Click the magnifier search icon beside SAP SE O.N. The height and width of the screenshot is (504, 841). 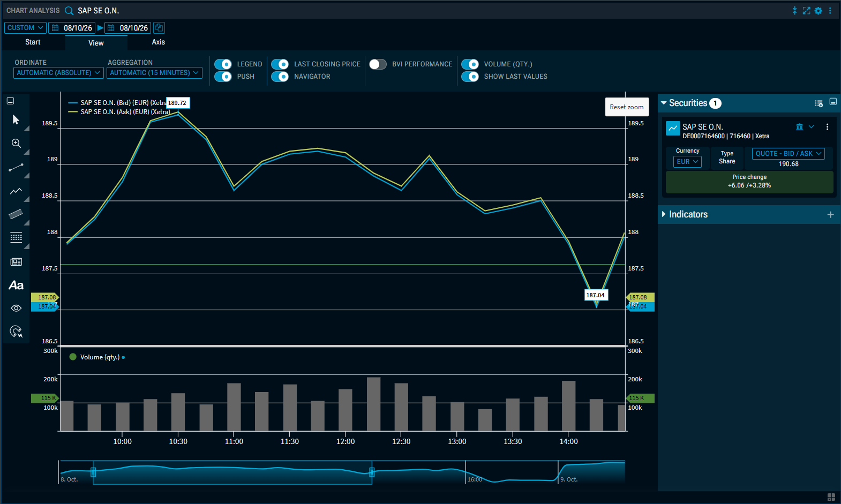(x=69, y=11)
